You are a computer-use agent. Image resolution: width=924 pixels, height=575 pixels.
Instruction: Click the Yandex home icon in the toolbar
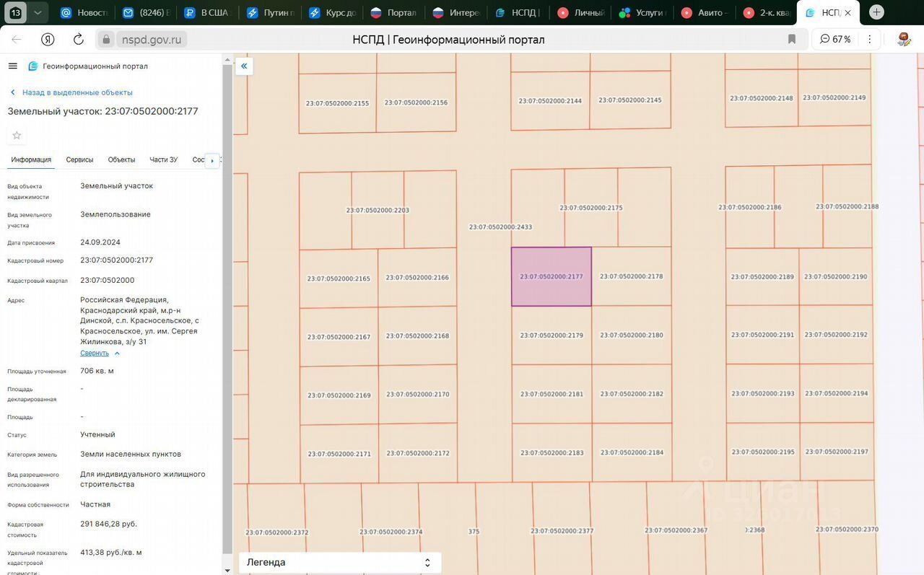tap(48, 39)
